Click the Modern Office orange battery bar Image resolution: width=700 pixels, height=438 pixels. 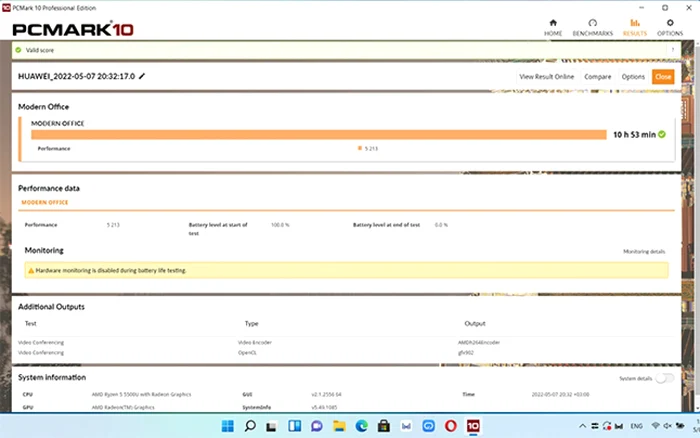tap(319, 134)
